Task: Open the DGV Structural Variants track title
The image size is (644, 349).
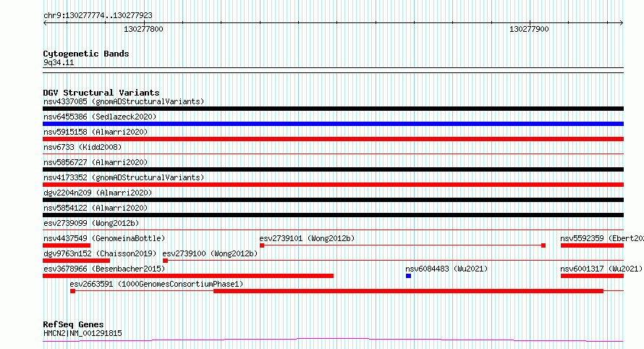Action: pos(101,93)
